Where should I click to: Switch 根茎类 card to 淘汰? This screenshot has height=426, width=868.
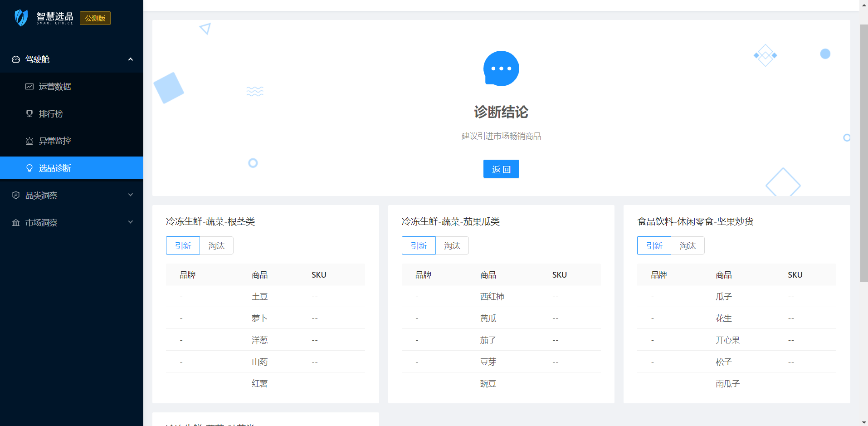click(216, 245)
